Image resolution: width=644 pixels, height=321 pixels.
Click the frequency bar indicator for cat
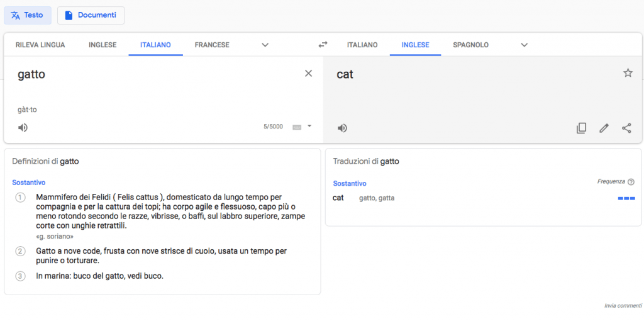click(626, 198)
